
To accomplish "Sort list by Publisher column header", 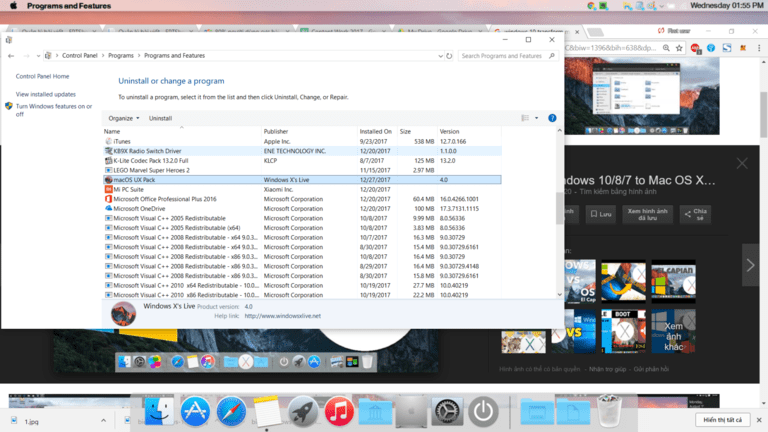I will (x=276, y=131).
